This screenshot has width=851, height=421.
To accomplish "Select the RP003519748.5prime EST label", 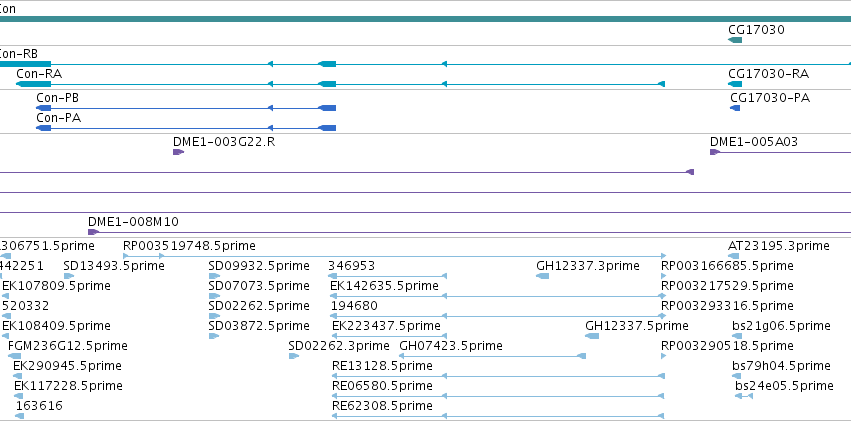I will [x=189, y=246].
